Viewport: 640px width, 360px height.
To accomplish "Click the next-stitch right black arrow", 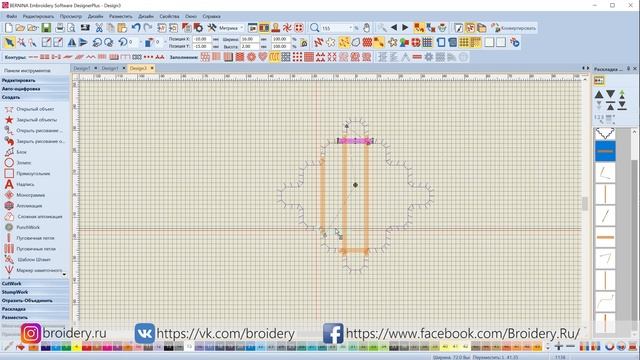I will [x=405, y=28].
